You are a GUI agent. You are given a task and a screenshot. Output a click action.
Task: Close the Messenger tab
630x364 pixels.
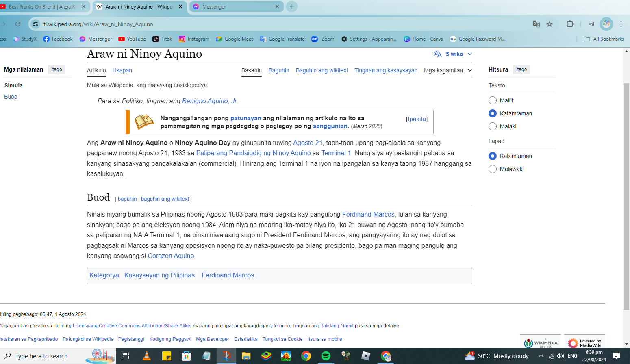[x=277, y=6]
